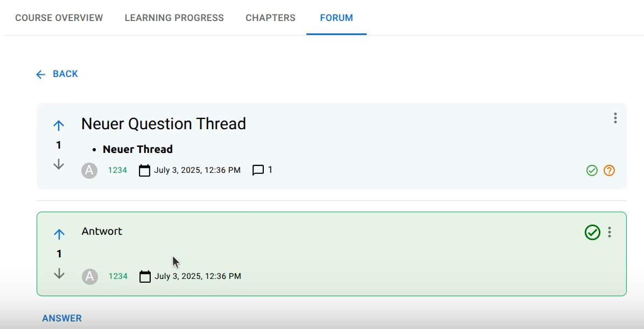Open the three-dot menu of Neuer Question Thread

[615, 118]
